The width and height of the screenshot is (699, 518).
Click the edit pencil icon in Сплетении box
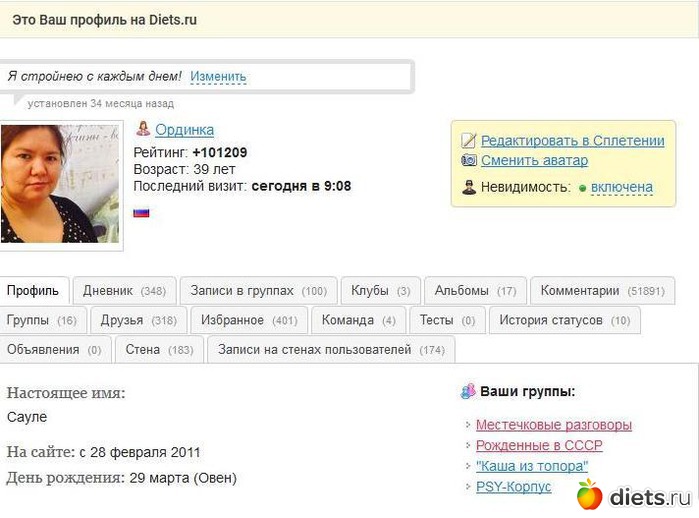click(x=469, y=141)
